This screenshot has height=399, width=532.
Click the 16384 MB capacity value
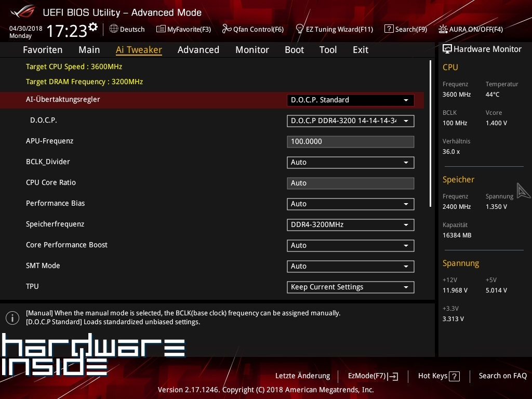click(457, 235)
